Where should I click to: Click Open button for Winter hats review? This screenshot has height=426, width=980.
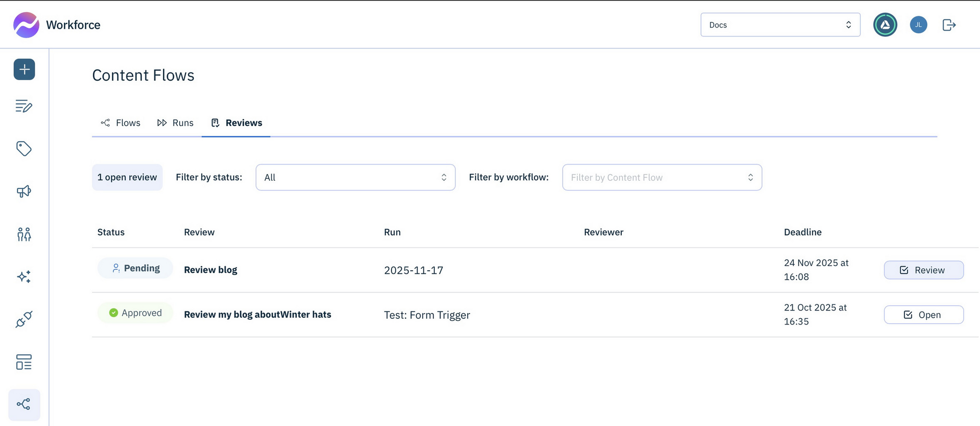[923, 315]
